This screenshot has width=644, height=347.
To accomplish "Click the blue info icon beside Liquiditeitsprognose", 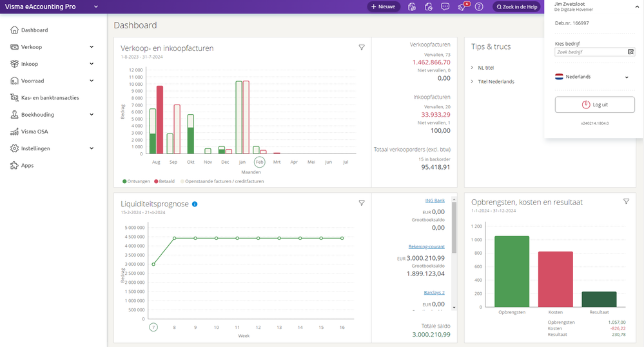I will [x=195, y=204].
